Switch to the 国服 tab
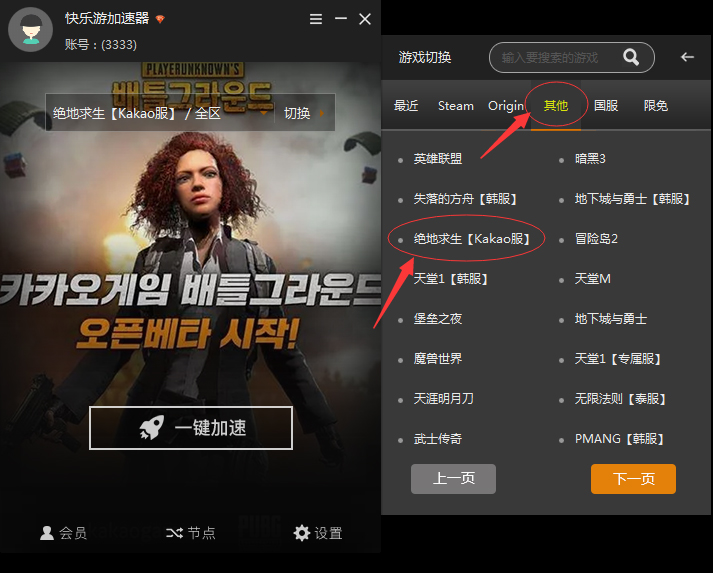Screen dimensions: 713x573 606,106
